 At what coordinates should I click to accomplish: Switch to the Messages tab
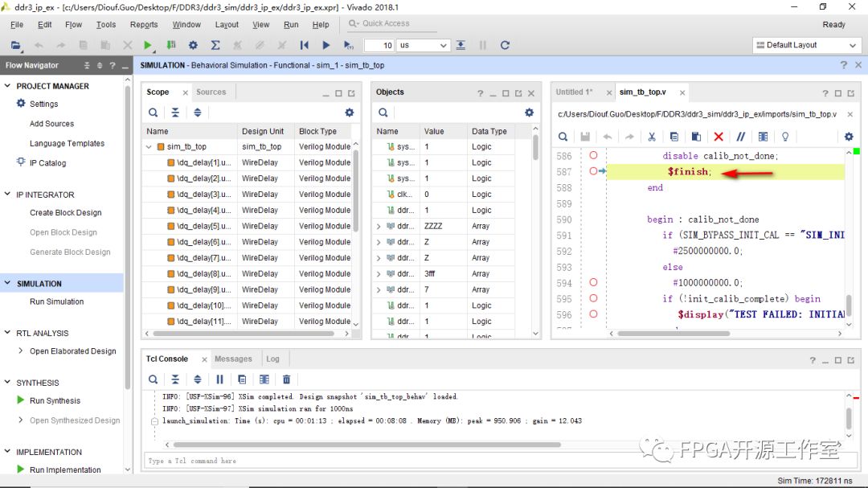(233, 359)
